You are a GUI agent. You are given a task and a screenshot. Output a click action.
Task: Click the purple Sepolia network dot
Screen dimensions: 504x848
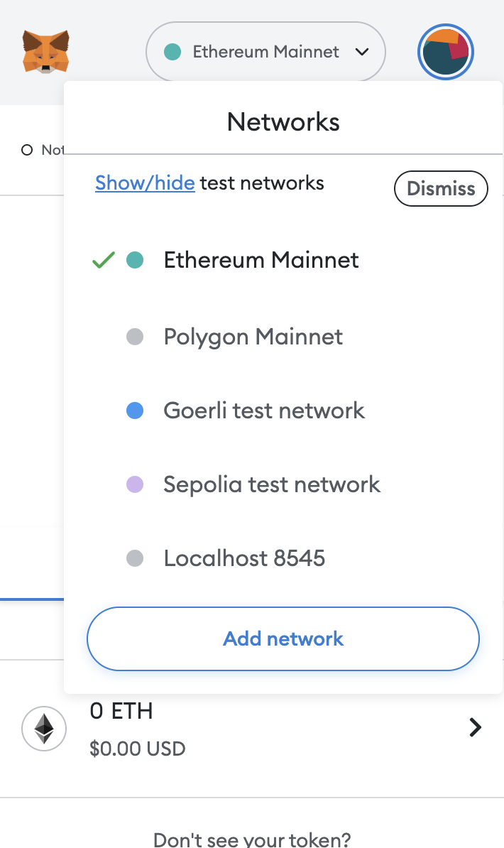tap(134, 484)
